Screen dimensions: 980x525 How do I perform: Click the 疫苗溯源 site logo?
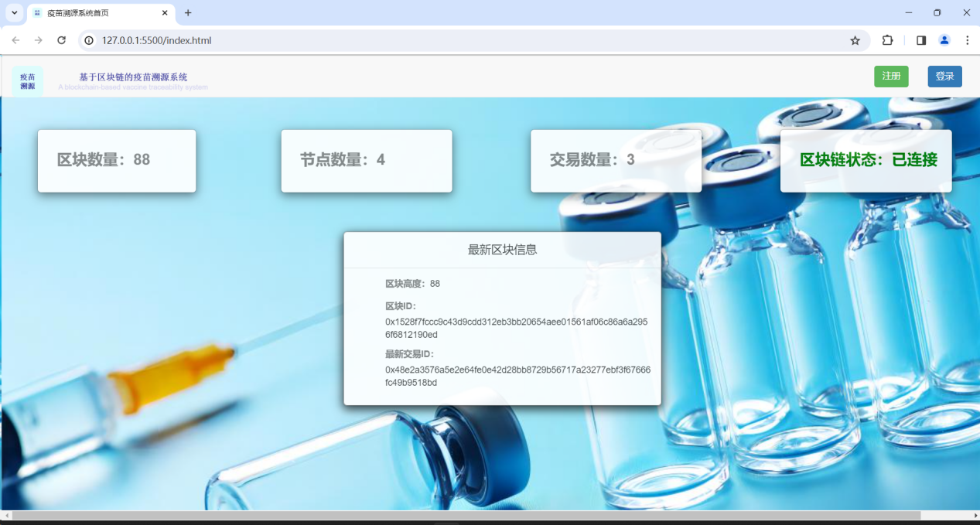(28, 81)
